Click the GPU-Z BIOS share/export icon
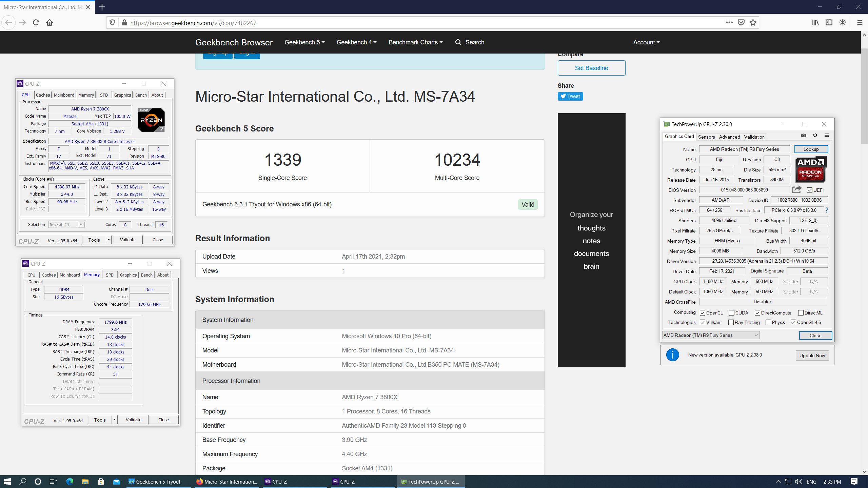Image resolution: width=868 pixels, height=488 pixels. pyautogui.click(x=797, y=189)
